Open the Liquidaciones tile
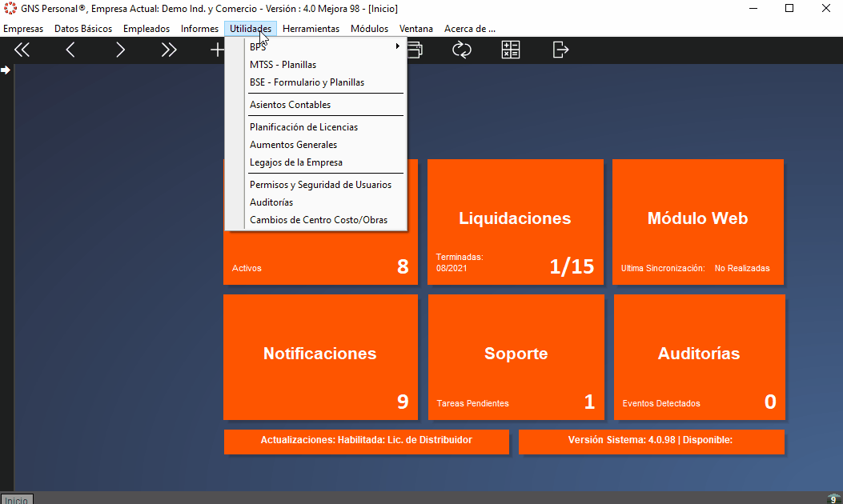This screenshot has height=504, width=843. tap(515, 222)
